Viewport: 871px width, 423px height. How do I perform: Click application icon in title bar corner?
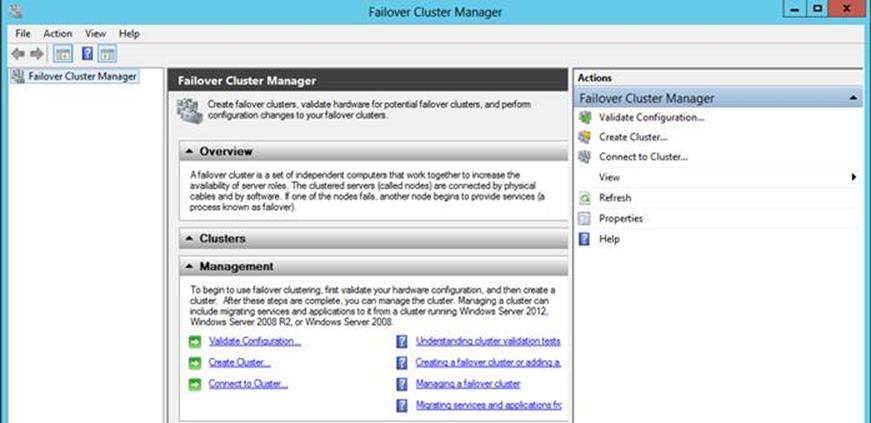(x=16, y=11)
